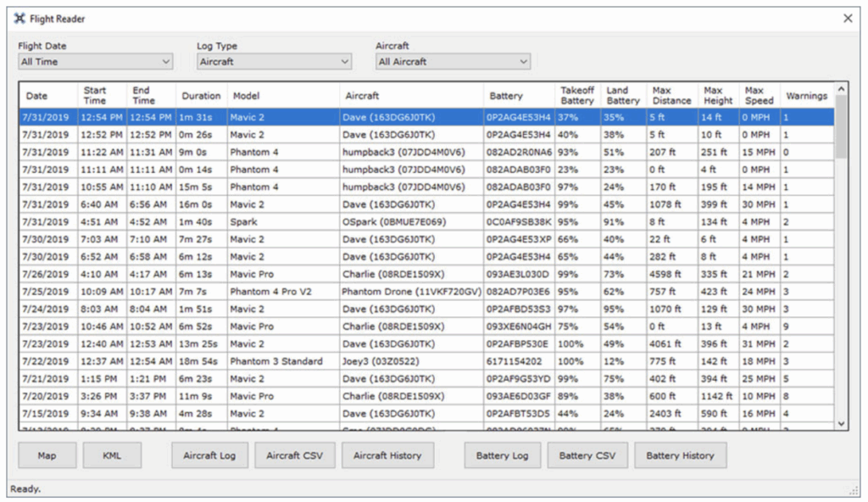Sort by the Date column header
This screenshot has width=868, height=502.
[x=48, y=95]
